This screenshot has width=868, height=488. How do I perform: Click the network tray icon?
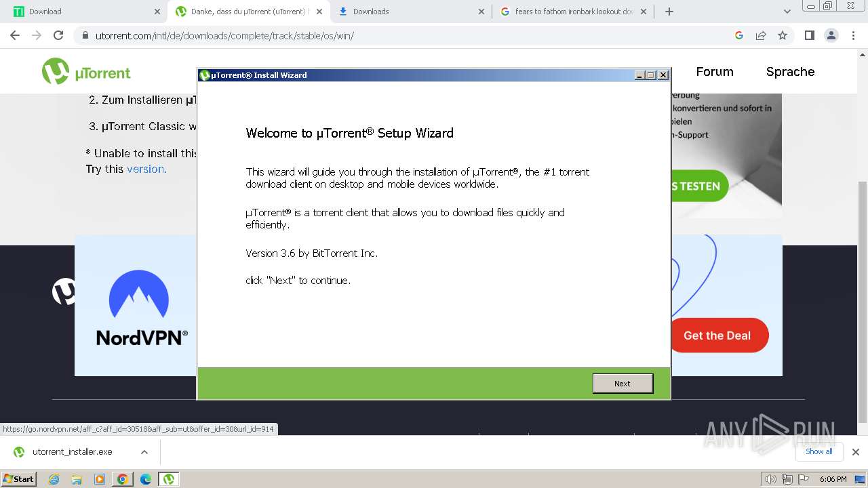pyautogui.click(x=787, y=479)
